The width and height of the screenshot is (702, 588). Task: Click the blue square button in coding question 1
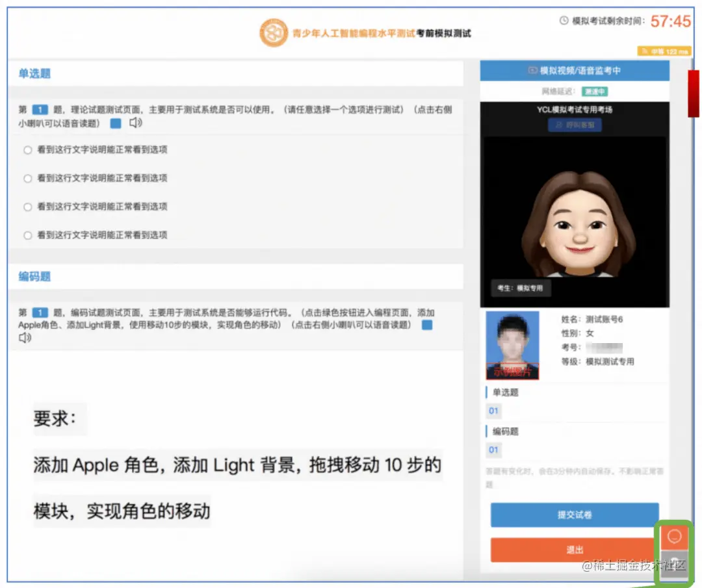tap(427, 325)
